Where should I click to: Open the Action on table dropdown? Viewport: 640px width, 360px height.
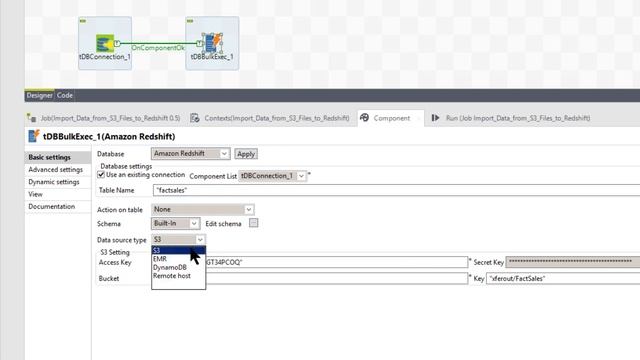tap(202, 209)
